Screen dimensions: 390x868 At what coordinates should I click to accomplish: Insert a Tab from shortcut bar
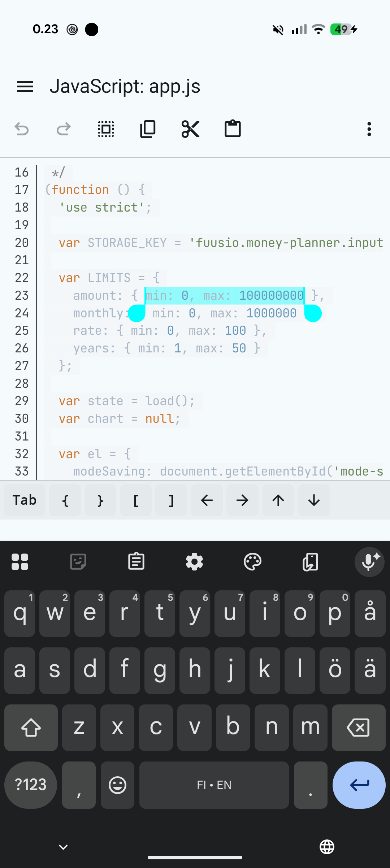[25, 500]
